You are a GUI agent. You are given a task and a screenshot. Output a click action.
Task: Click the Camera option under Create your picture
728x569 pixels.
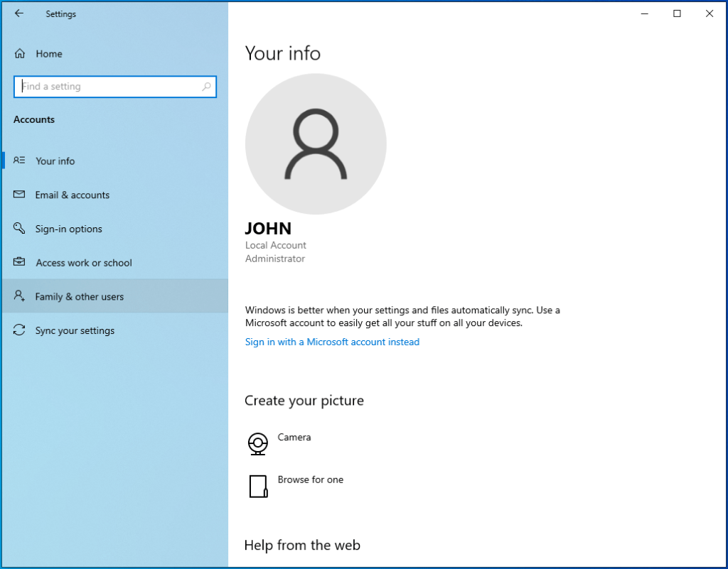coord(294,437)
